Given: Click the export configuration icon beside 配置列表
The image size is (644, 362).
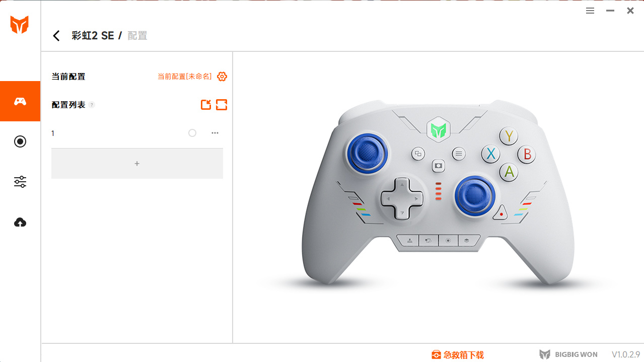Looking at the screenshot, I should [222, 105].
